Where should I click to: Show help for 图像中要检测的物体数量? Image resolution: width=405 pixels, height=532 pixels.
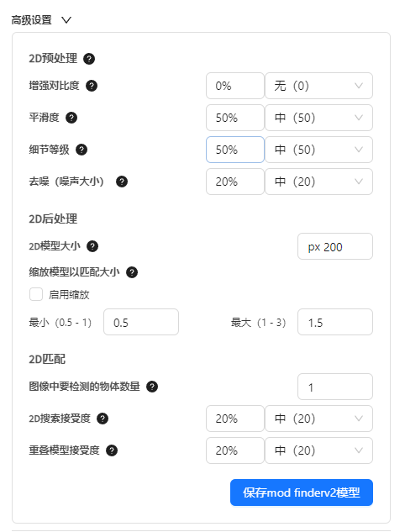pos(152,387)
